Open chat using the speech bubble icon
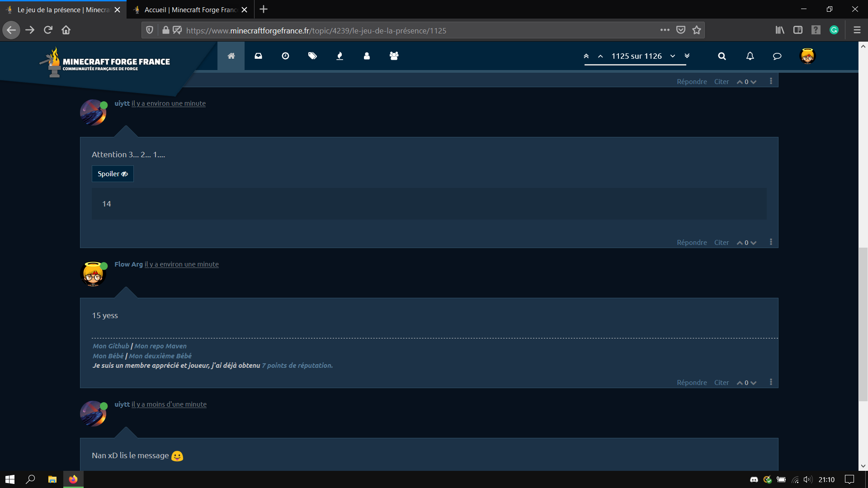 [777, 56]
